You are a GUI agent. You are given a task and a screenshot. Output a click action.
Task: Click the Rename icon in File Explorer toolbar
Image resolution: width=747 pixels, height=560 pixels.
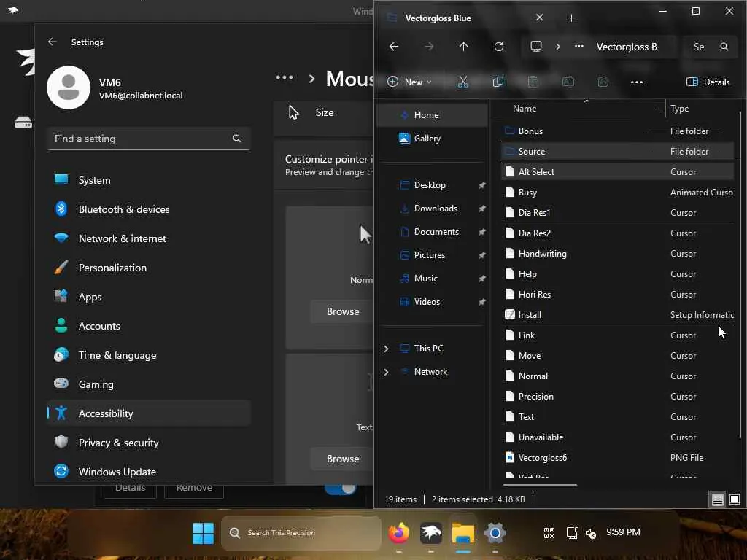pyautogui.click(x=568, y=82)
